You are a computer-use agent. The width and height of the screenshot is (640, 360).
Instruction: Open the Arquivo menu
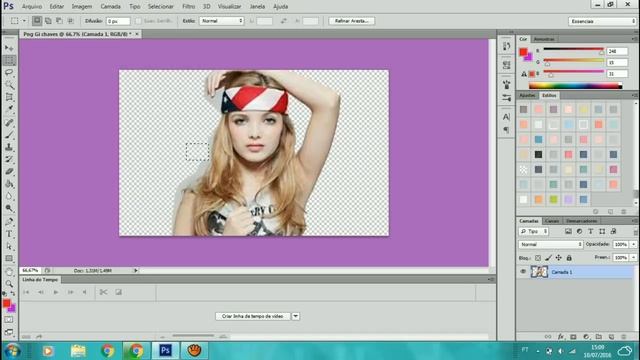click(x=31, y=7)
